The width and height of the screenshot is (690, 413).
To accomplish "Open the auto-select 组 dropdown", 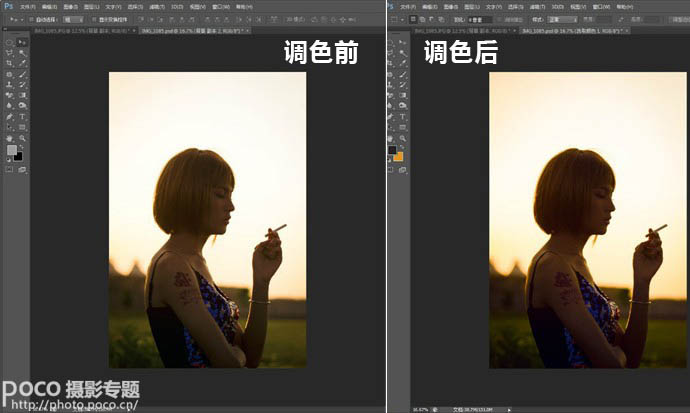I will (x=72, y=19).
